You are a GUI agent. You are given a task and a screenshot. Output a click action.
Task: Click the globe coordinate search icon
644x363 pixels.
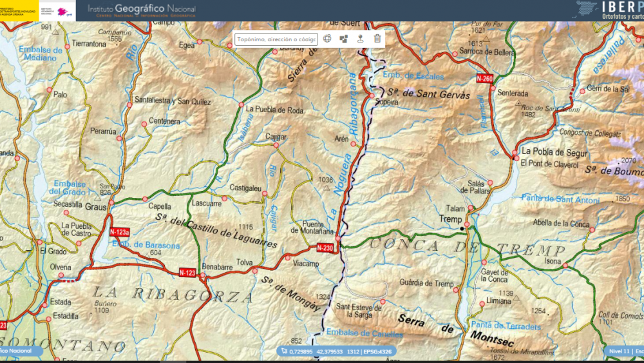pos(327,39)
